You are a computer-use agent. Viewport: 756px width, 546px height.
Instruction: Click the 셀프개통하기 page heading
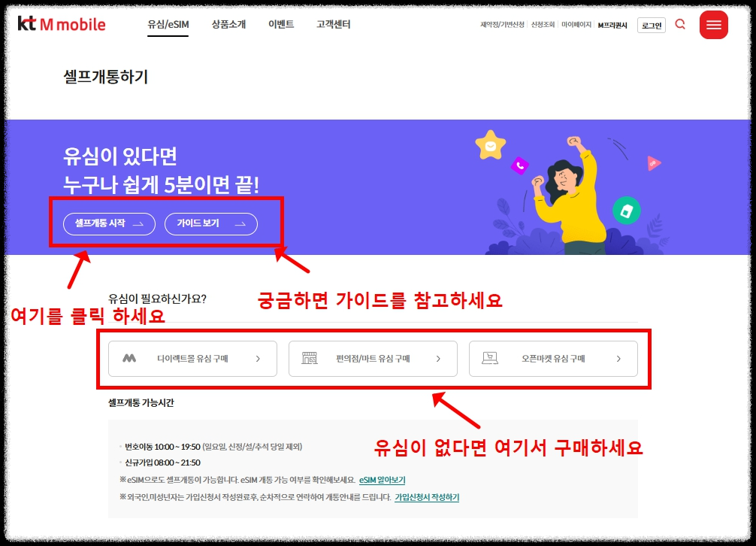106,77
